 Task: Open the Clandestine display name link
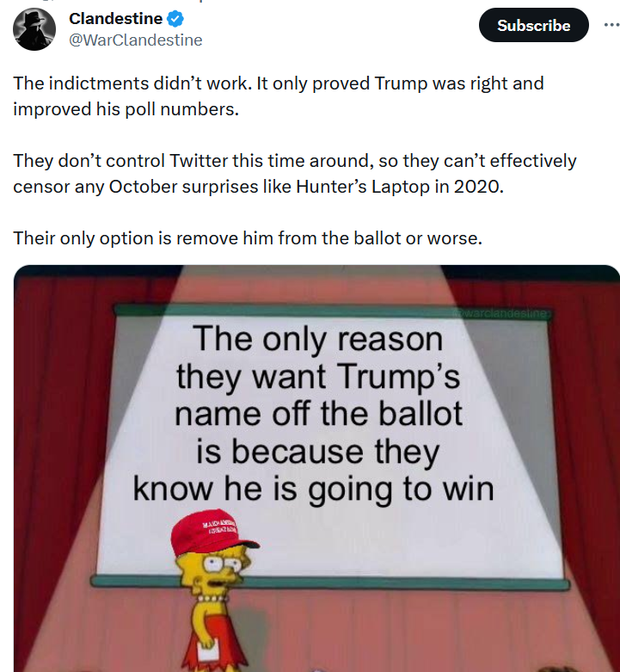pos(115,19)
